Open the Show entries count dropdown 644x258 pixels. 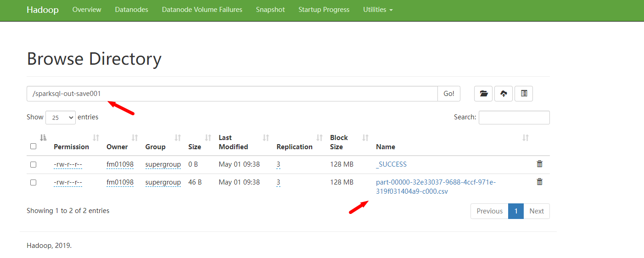click(x=61, y=118)
